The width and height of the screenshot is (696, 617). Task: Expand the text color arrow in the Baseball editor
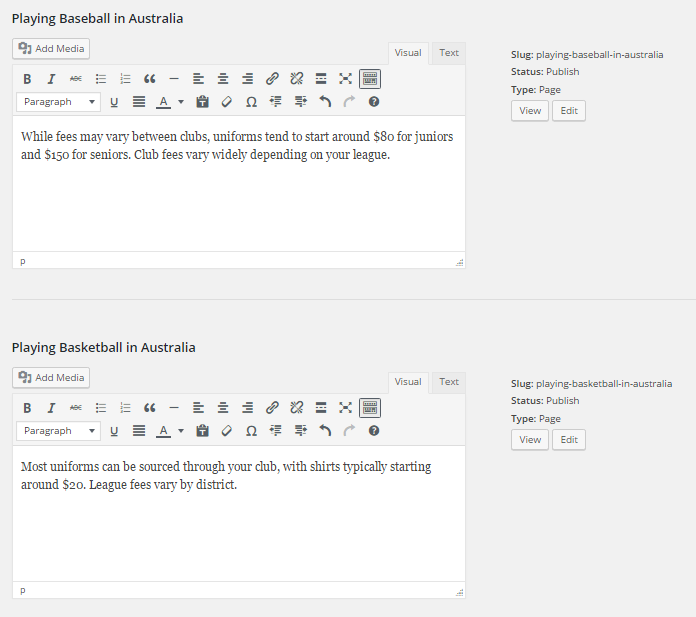tap(181, 102)
